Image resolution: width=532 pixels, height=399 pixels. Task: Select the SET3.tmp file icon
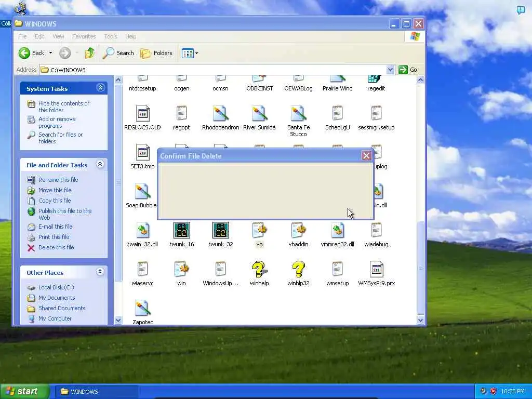(142, 152)
